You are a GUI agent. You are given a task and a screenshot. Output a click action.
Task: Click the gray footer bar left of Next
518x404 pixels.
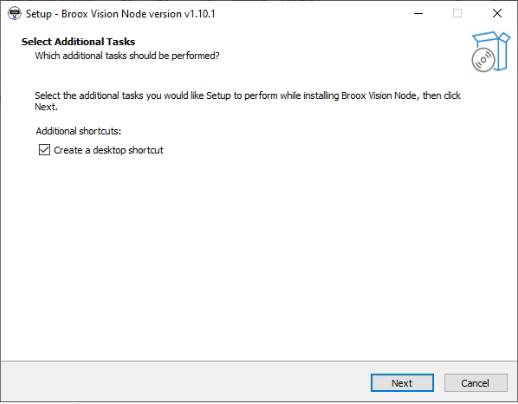(x=185, y=382)
